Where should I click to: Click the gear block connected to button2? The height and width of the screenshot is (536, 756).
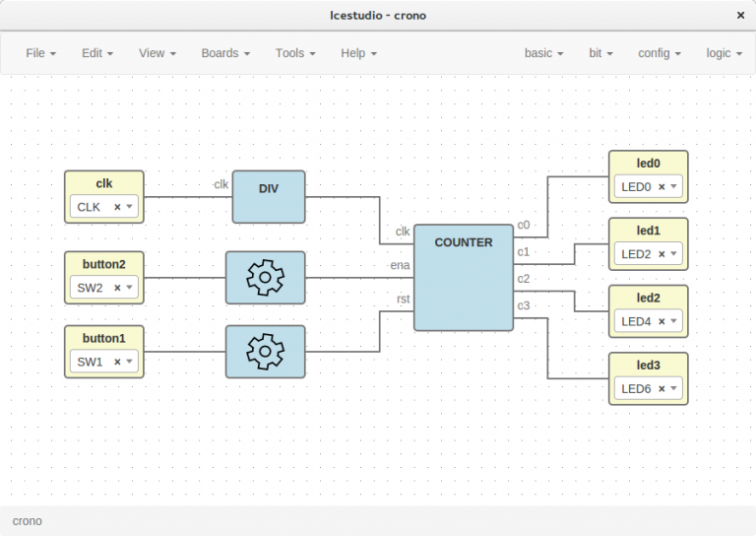[x=265, y=277]
